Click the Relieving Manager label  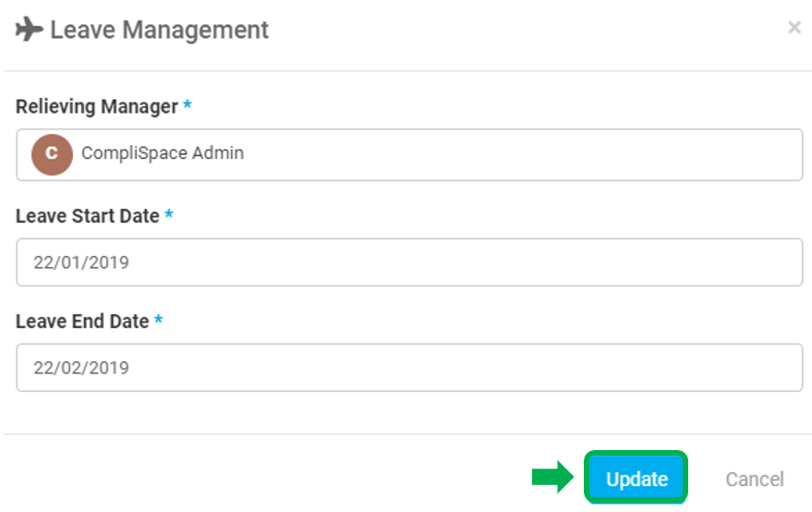coord(97,107)
